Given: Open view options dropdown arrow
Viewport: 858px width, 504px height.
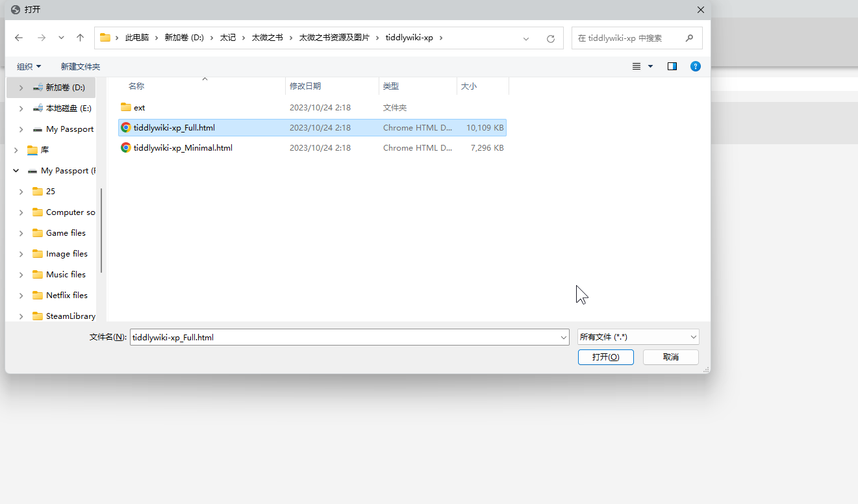Looking at the screenshot, I should point(650,66).
